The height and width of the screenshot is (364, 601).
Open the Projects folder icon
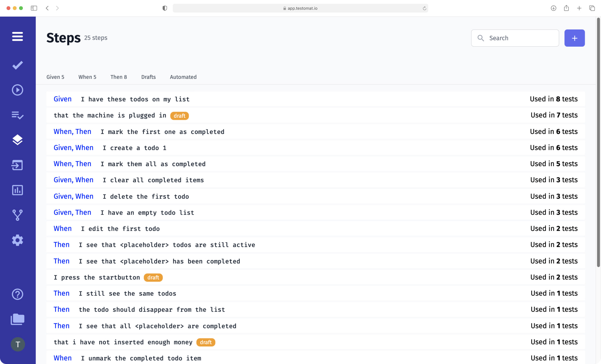tap(17, 319)
